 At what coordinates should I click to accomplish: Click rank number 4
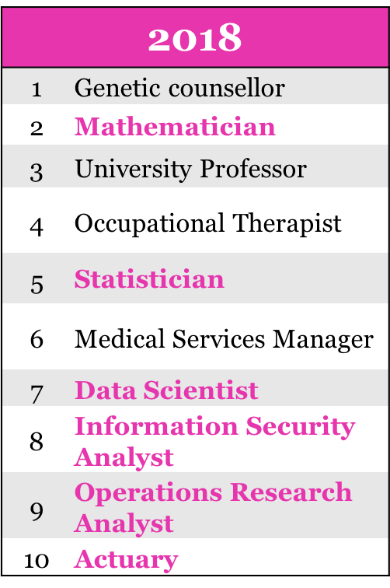37,227
